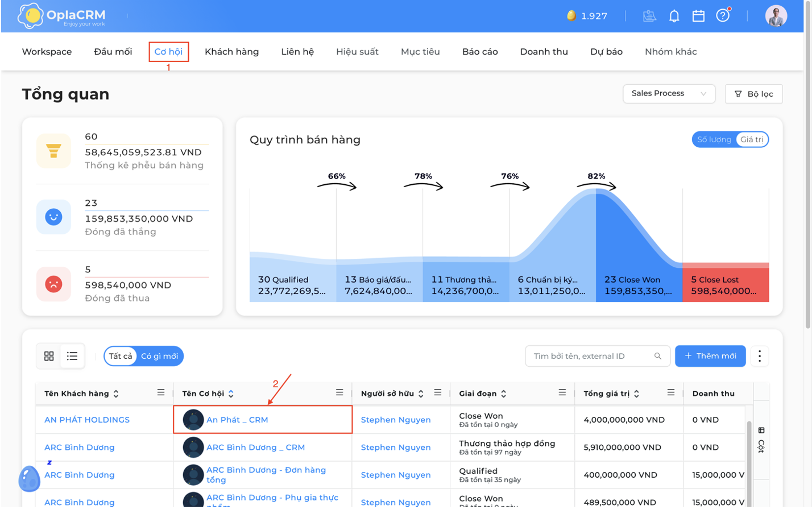Open the help question mark icon

click(723, 15)
